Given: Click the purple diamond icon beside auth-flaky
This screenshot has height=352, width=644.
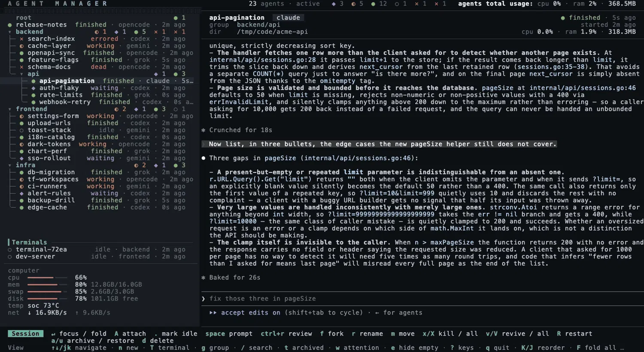Looking at the screenshot, I should tap(33, 88).
